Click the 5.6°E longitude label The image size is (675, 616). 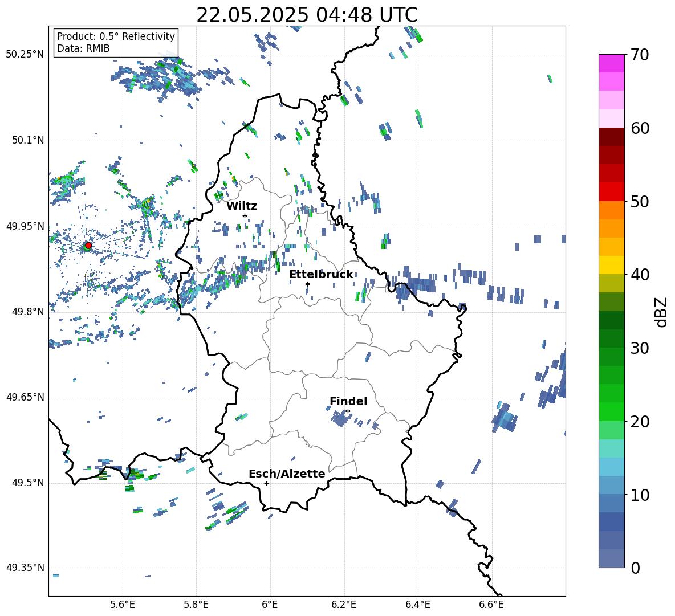[123, 605]
